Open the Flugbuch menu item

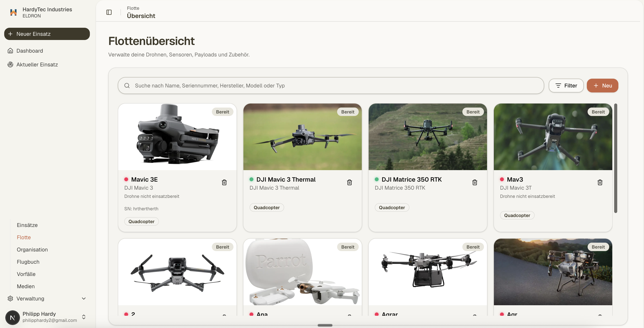click(x=28, y=262)
